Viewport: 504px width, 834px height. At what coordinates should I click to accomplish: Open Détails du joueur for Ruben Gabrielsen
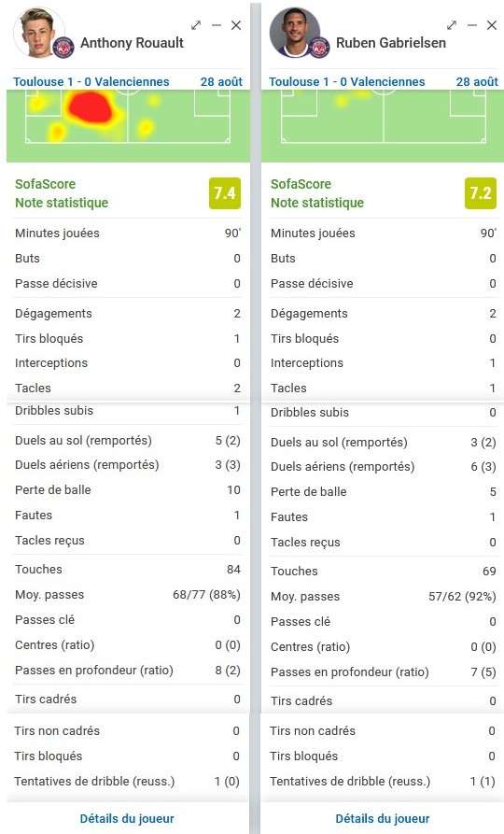click(383, 818)
